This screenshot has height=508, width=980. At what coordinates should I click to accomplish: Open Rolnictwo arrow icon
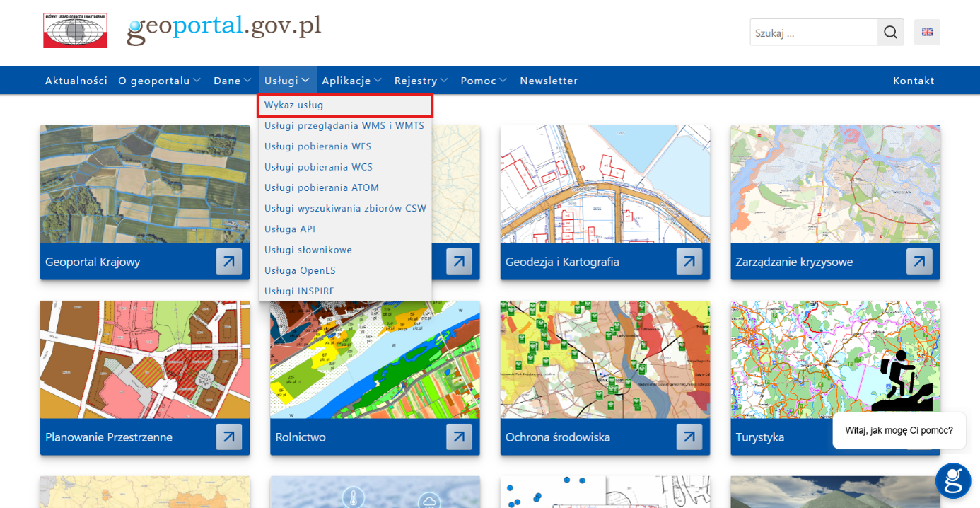[x=459, y=437]
